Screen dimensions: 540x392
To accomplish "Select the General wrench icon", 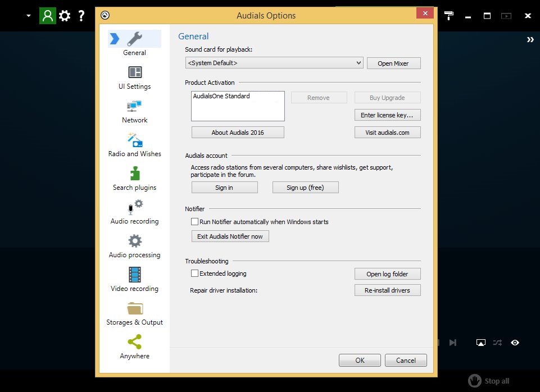I will (134, 39).
